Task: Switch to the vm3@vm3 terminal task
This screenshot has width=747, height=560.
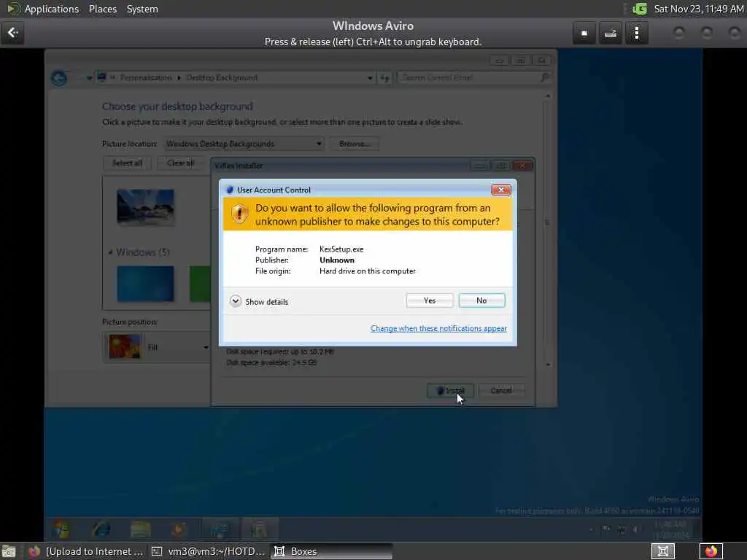Action: click(x=208, y=551)
